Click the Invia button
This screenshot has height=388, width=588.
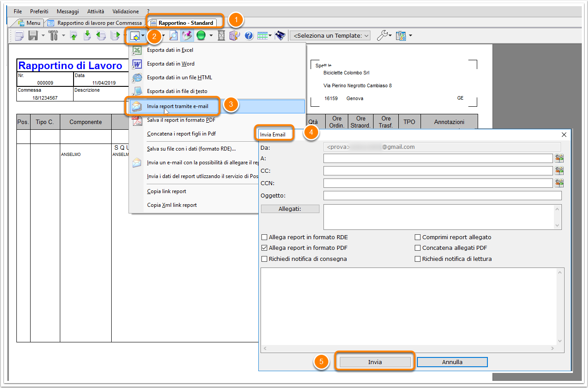(375, 362)
